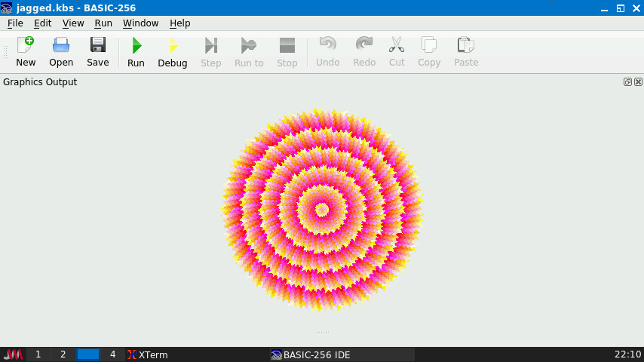Float the Graphics Output panel
This screenshot has height=362, width=644.
point(627,81)
